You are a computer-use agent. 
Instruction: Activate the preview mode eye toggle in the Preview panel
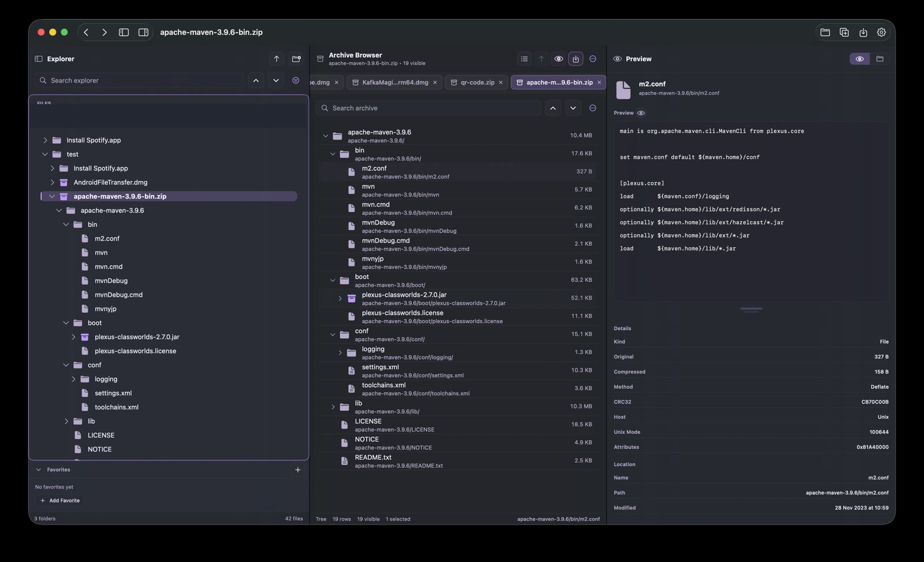(x=859, y=59)
